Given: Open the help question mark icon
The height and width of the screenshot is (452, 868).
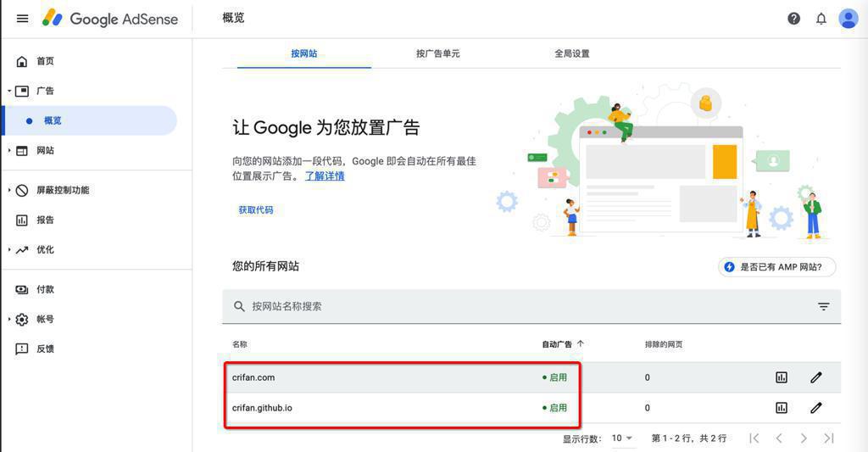Looking at the screenshot, I should pyautogui.click(x=793, y=19).
